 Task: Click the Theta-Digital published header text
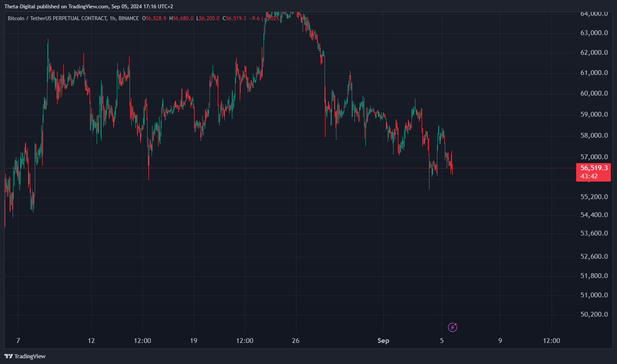(89, 6)
